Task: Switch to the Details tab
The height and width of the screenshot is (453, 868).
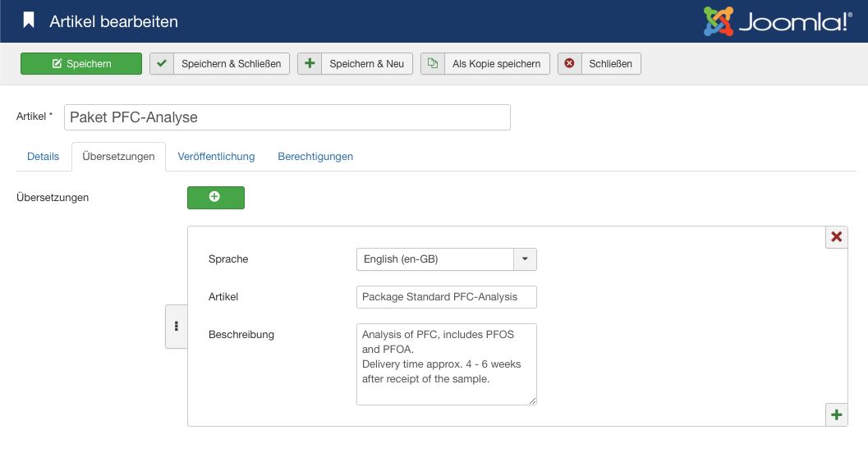Action: coord(43,157)
